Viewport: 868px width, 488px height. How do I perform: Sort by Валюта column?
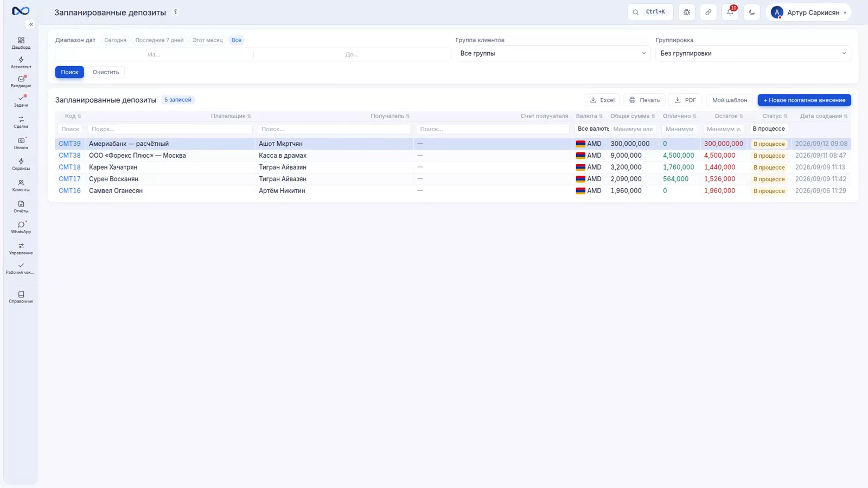coord(589,116)
